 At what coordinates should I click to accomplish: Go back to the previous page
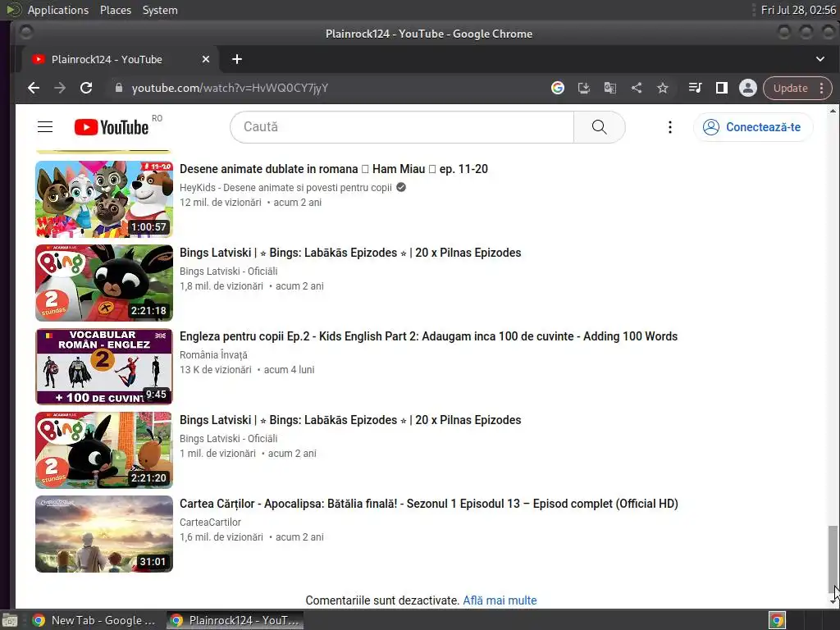[x=34, y=88]
